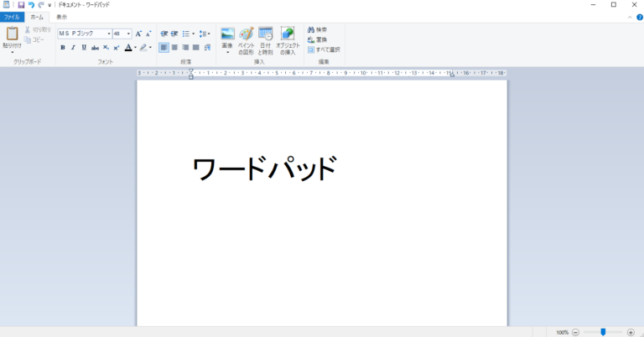644x337 pixels.
Task: Toggle strikethrough formatting
Action: pyautogui.click(x=95, y=48)
